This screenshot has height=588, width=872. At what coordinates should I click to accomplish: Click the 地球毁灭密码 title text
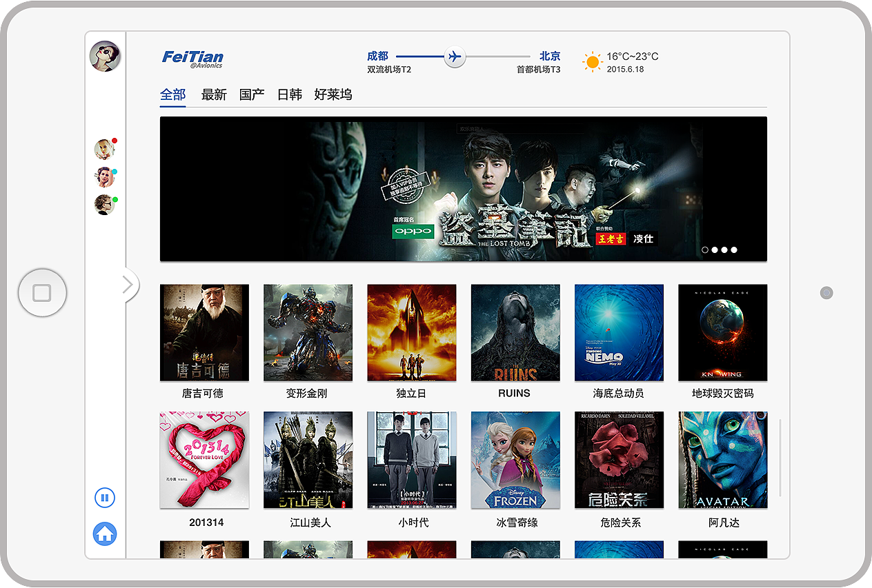click(723, 394)
